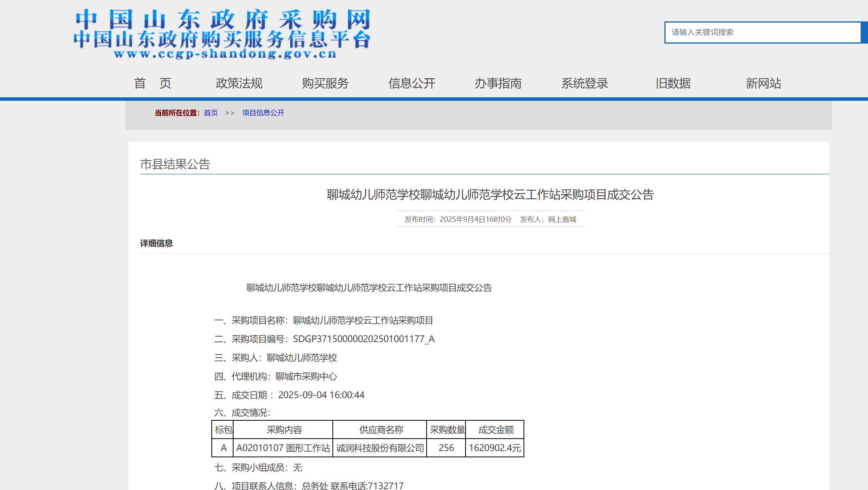868x490 pixels.
Task: Follow the 首页 breadcrumb link
Action: pos(211,113)
